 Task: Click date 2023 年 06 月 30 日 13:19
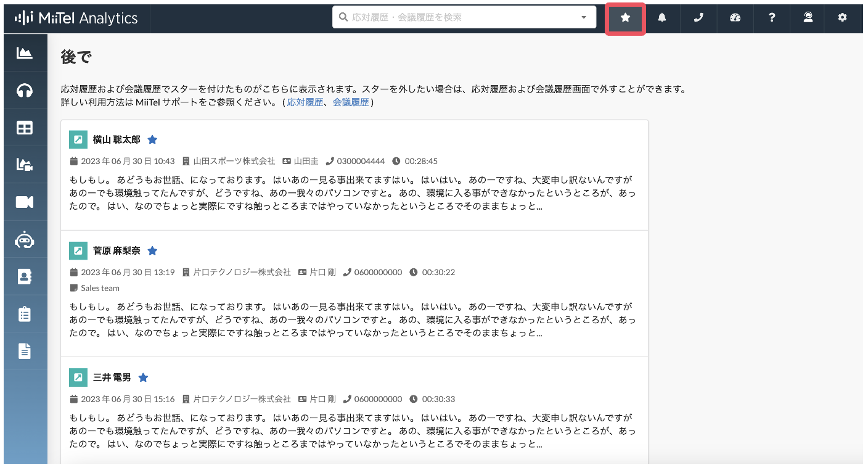(128, 272)
